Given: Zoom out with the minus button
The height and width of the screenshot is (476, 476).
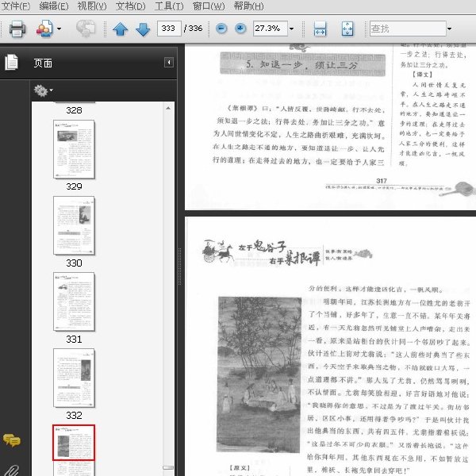Looking at the screenshot, I should click(221, 29).
